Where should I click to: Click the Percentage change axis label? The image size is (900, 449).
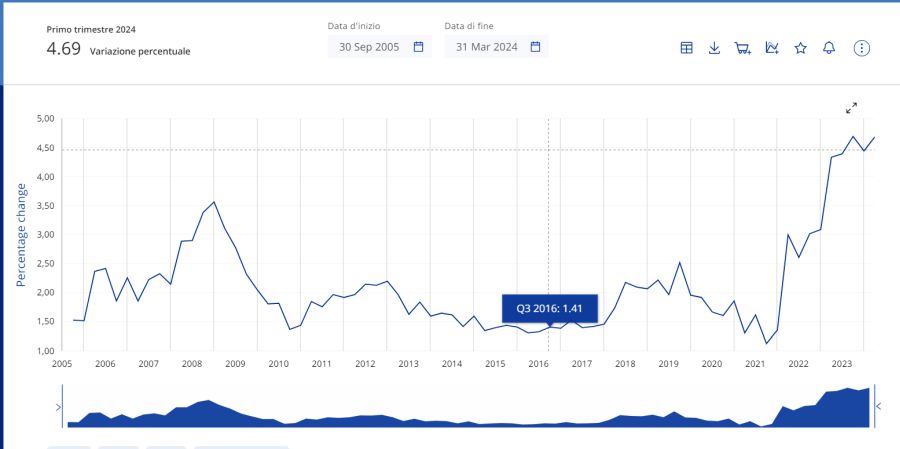click(21, 235)
